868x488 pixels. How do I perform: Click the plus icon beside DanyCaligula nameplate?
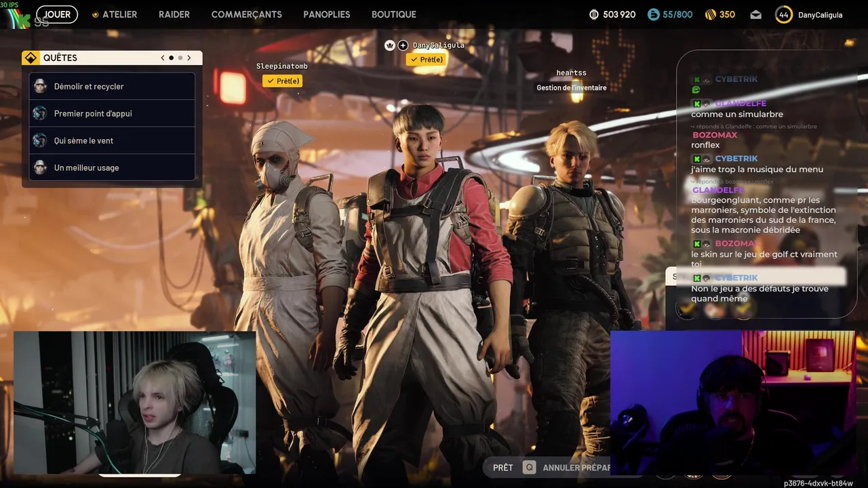(x=403, y=45)
